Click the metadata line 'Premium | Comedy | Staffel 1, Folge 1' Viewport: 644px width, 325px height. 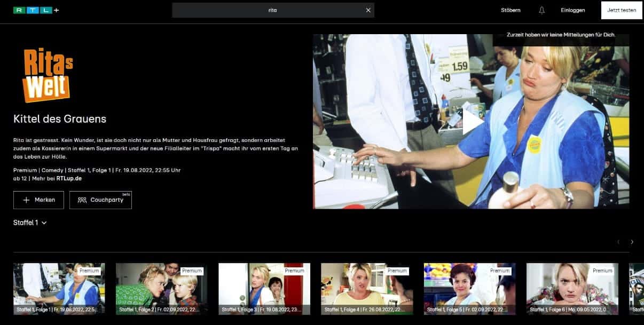pos(62,170)
